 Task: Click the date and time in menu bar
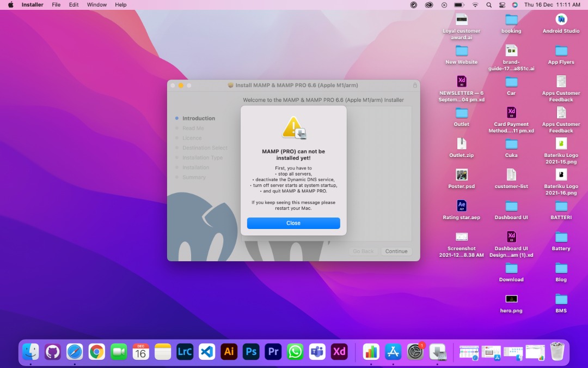pyautogui.click(x=552, y=5)
